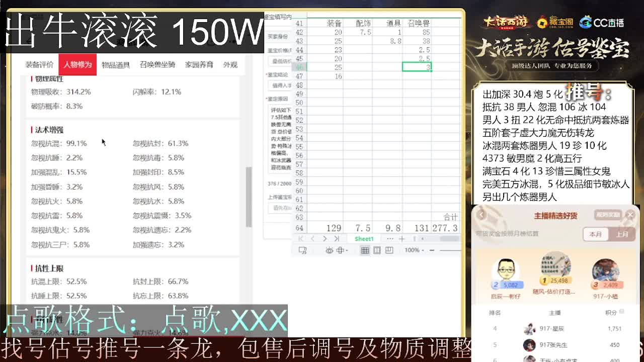Screen dimensions: 644x362
Task: Select the active cell containing 3
Action: click(417, 67)
